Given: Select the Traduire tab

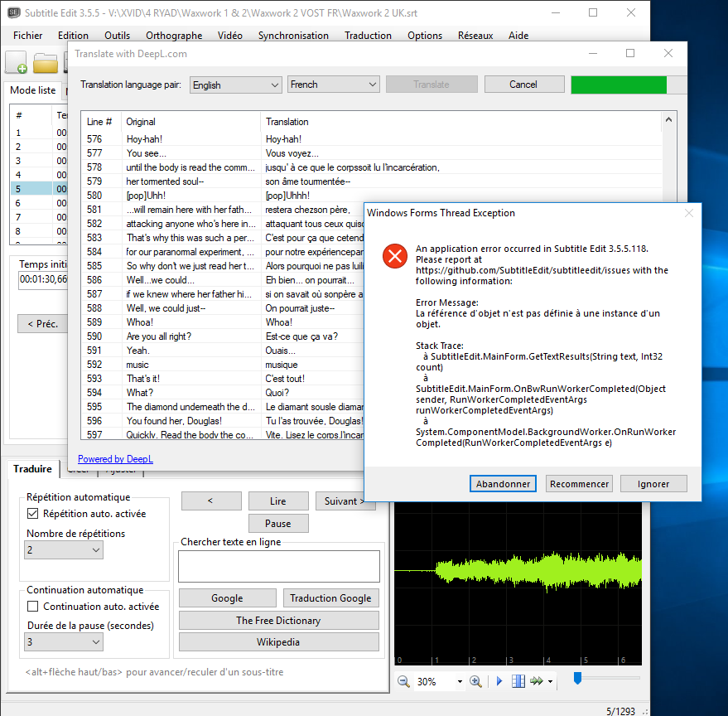Looking at the screenshot, I should click(x=32, y=469).
